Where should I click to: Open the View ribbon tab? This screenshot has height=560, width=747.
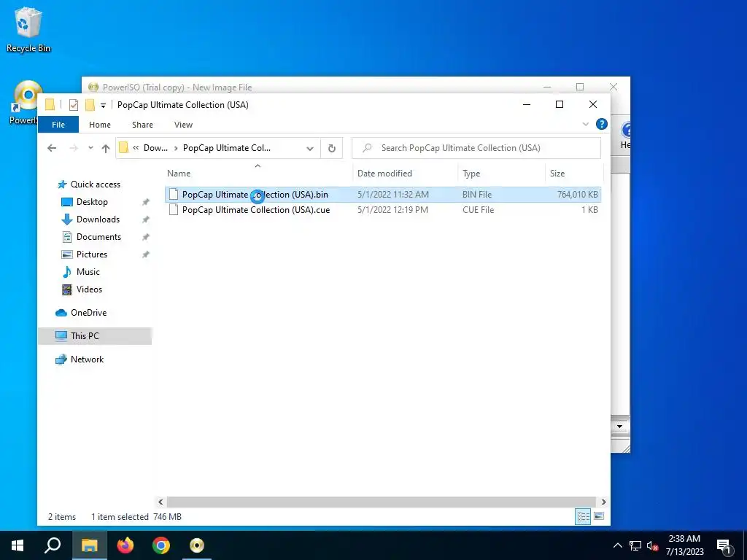(183, 125)
